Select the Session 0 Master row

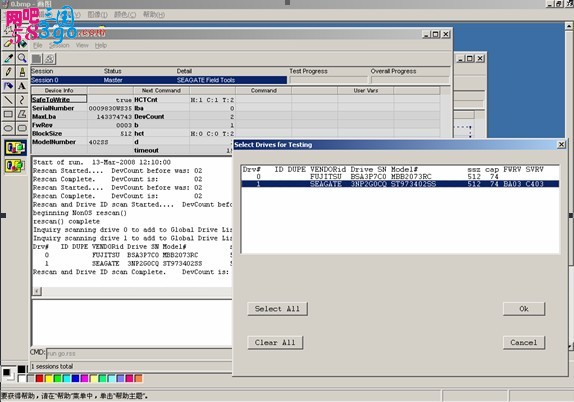[159, 80]
